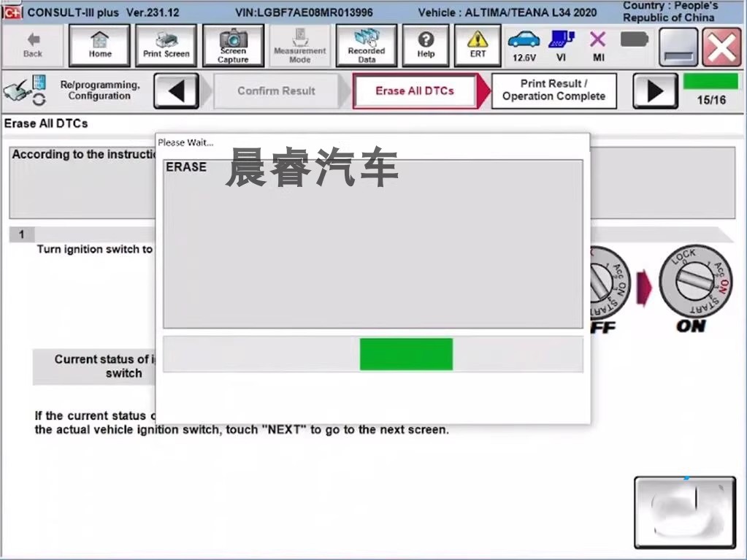747x560 pixels.
Task: Take a Screen Capture
Action: [x=233, y=45]
